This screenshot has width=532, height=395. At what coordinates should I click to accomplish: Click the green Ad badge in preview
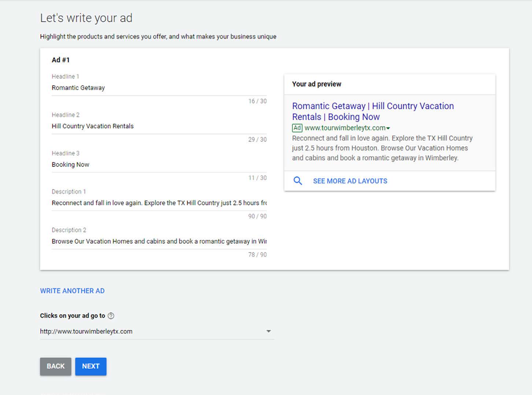point(297,128)
